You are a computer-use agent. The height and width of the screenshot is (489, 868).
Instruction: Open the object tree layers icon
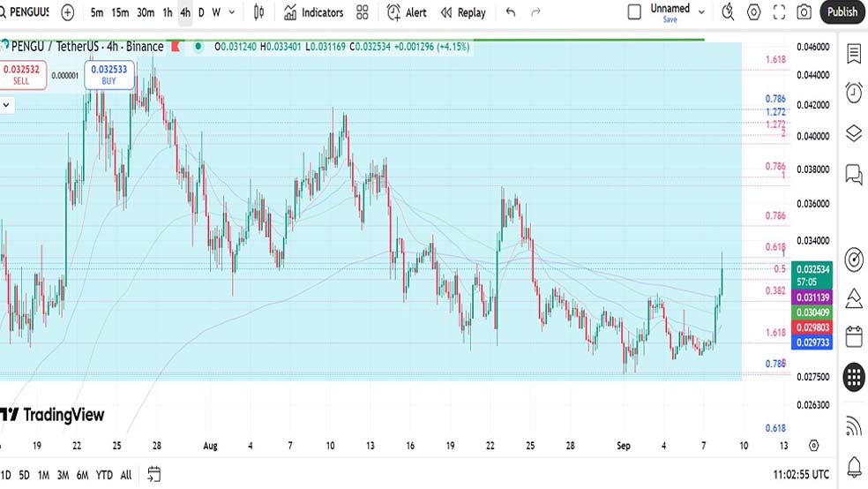click(x=854, y=133)
